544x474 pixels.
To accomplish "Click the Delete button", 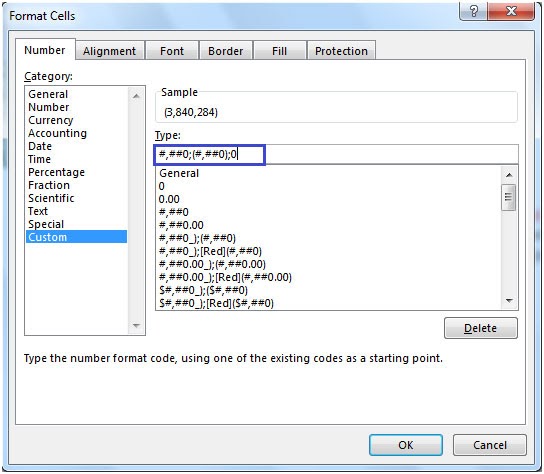I will coord(481,328).
